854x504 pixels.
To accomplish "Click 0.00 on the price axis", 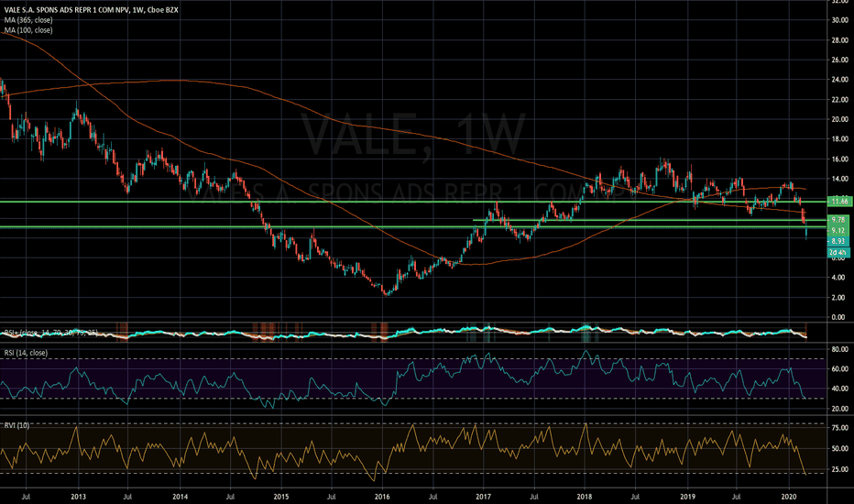I will point(838,317).
